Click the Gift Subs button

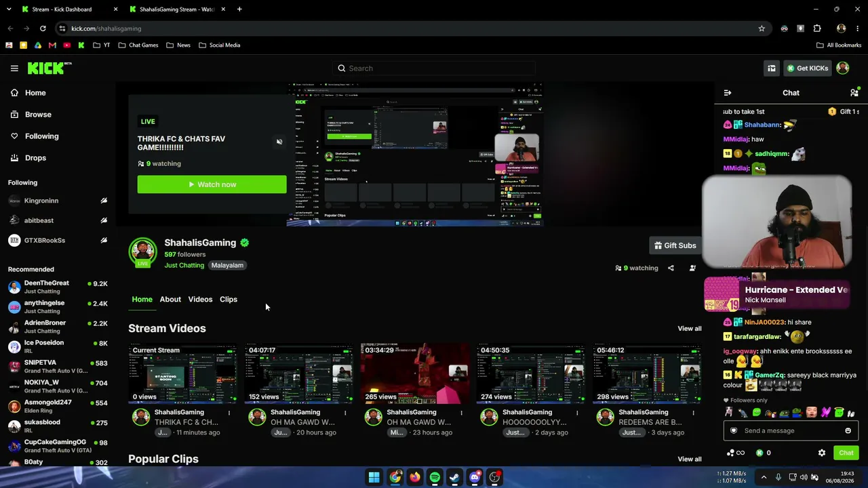675,245
